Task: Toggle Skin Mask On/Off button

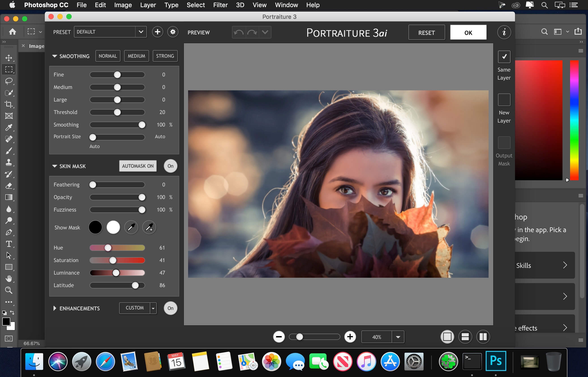Action: (170, 166)
